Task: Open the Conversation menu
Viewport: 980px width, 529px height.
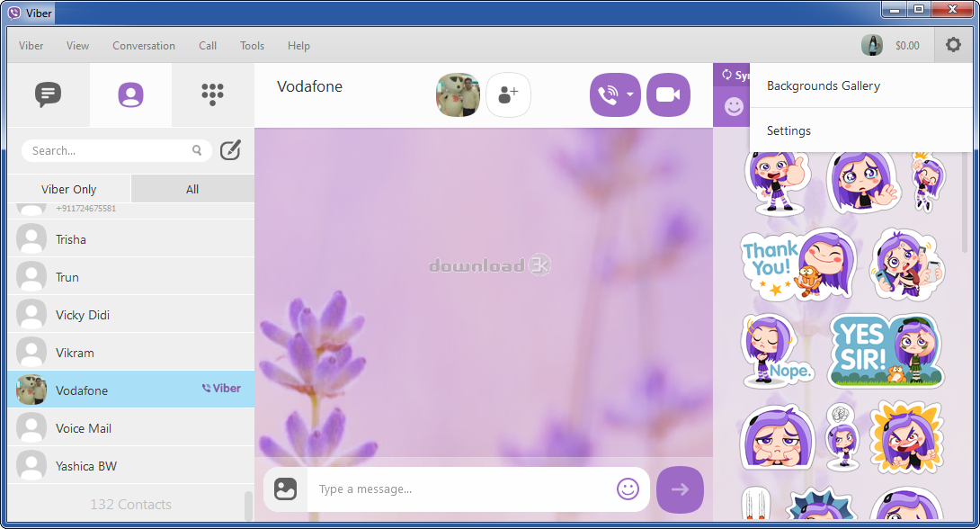Action: (144, 46)
